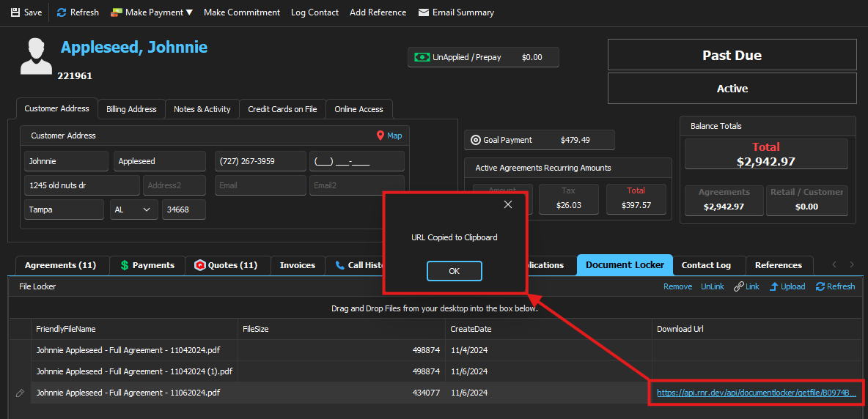
Task: Click Add Reference in toolbar
Action: (378, 12)
